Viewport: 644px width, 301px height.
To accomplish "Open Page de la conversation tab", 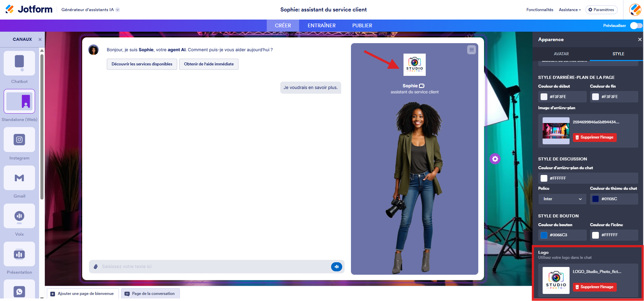I will [150, 294].
